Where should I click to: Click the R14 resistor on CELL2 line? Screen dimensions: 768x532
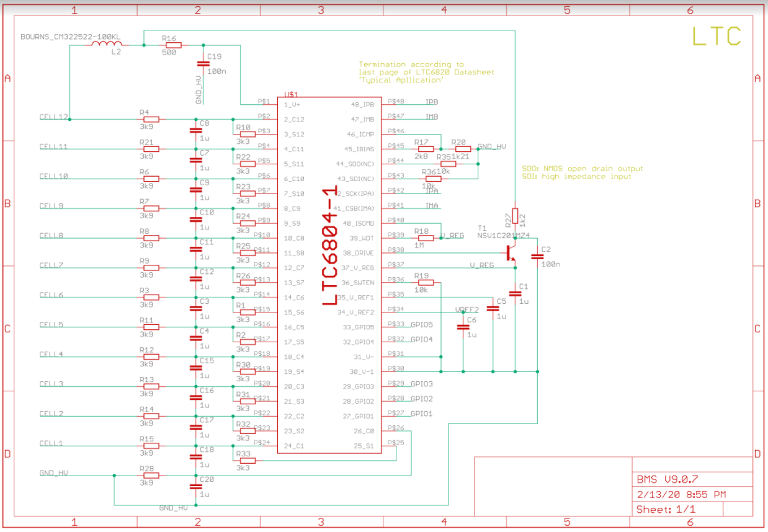[x=151, y=416]
